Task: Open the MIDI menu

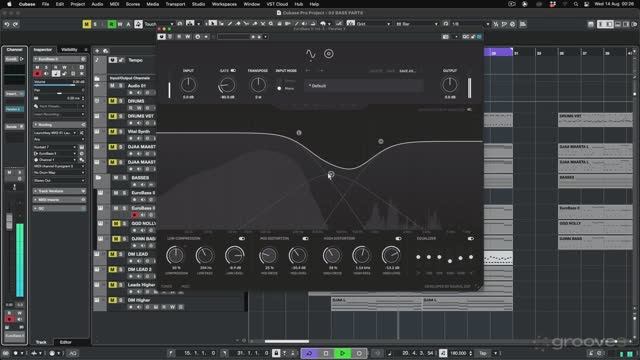Action: point(114,4)
